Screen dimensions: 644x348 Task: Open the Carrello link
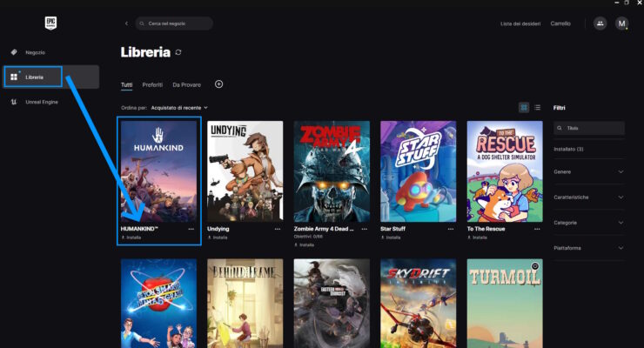tap(560, 23)
